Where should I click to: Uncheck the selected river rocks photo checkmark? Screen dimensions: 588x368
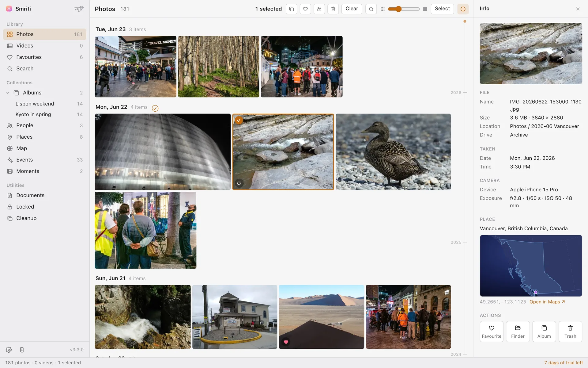coord(239,120)
